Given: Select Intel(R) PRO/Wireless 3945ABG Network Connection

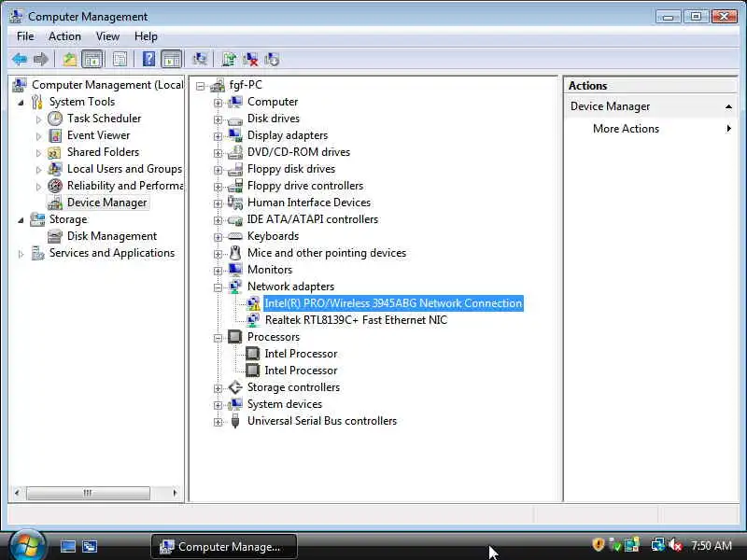Looking at the screenshot, I should 393,303.
